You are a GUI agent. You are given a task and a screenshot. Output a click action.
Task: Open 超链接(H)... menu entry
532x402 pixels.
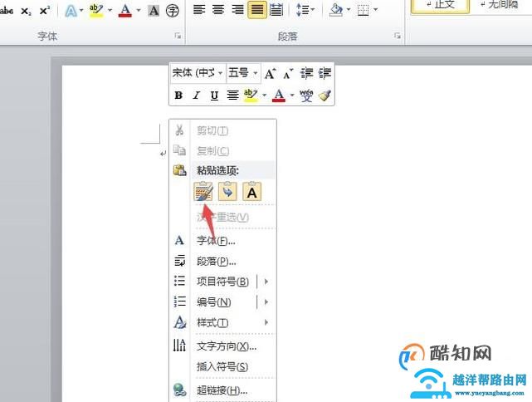point(222,390)
